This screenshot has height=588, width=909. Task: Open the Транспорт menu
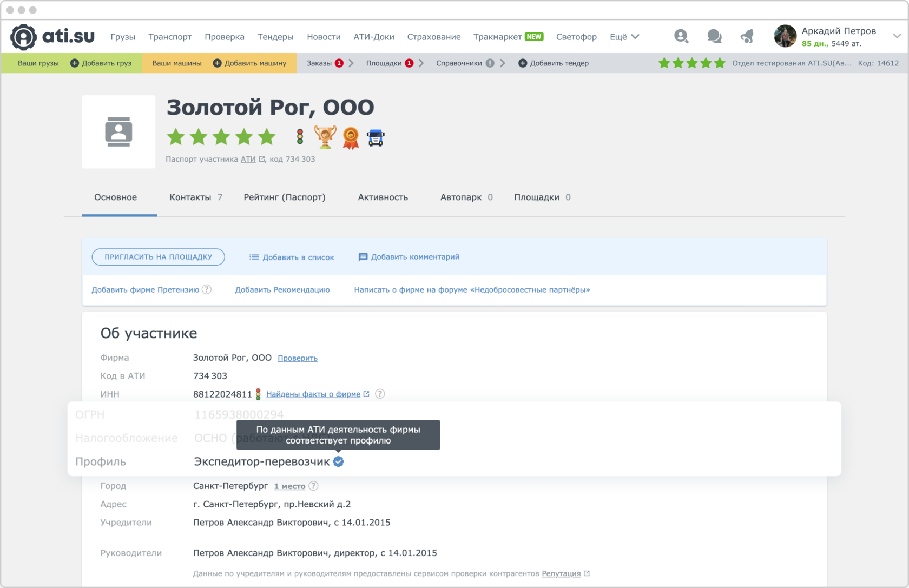170,37
